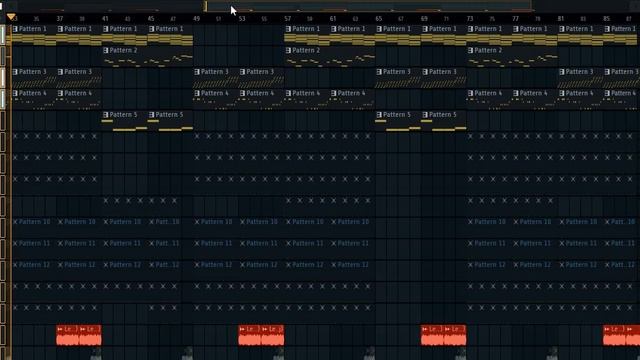Click the horizontal scrollbar thumb at top
This screenshot has height=360, width=640.
368,6
